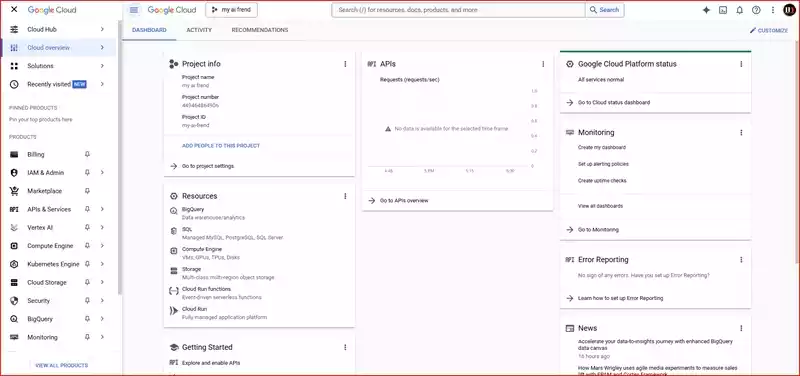This screenshot has width=800, height=376.
Task: Switch to the Recommendations tab
Action: click(260, 30)
